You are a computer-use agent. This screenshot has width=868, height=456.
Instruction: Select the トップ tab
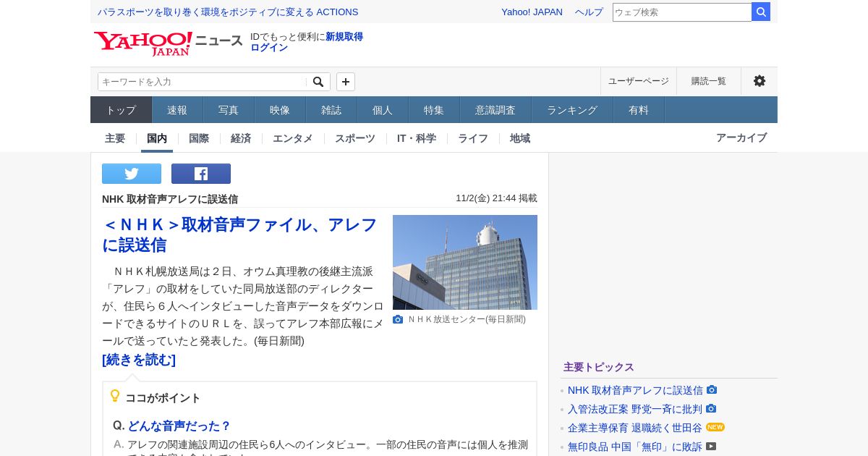[121, 110]
